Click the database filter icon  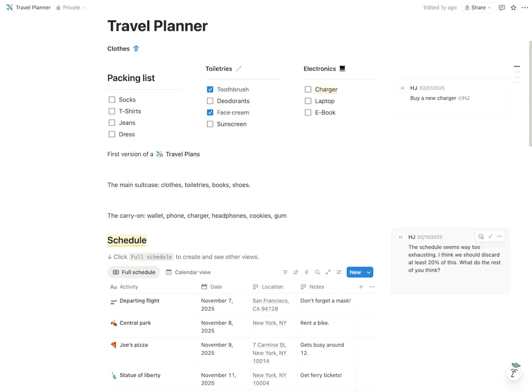(x=285, y=272)
